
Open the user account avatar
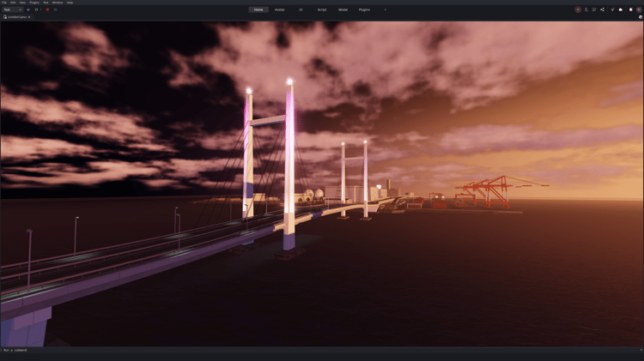pos(639,9)
